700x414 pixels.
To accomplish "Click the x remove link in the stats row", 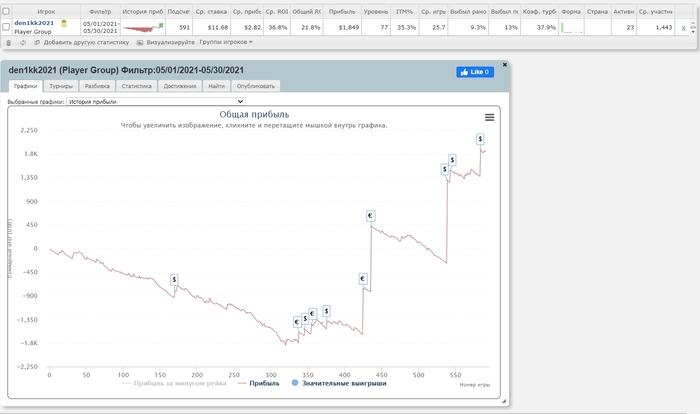I will coord(683,28).
